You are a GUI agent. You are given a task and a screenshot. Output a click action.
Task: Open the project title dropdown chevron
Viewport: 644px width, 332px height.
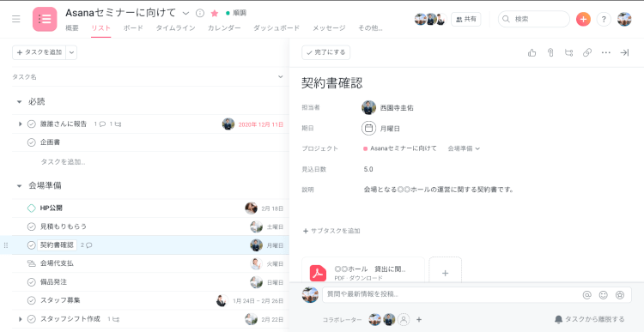185,14
